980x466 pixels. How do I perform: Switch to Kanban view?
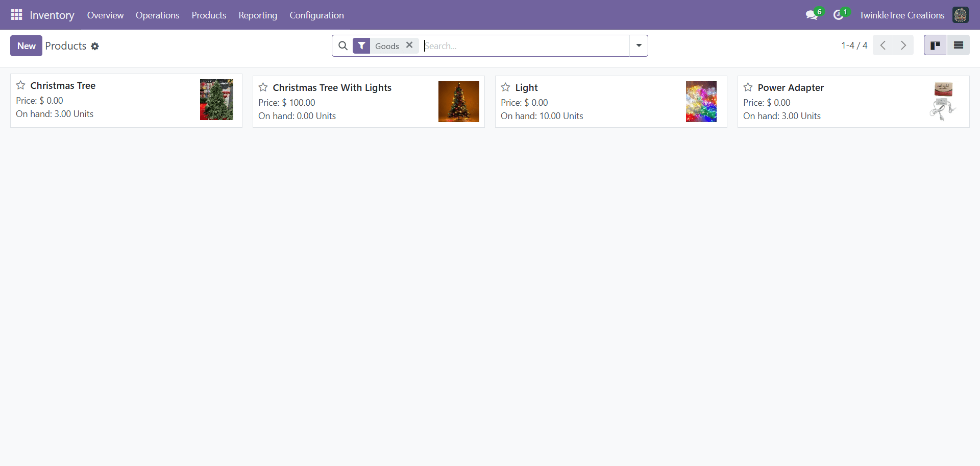935,45
